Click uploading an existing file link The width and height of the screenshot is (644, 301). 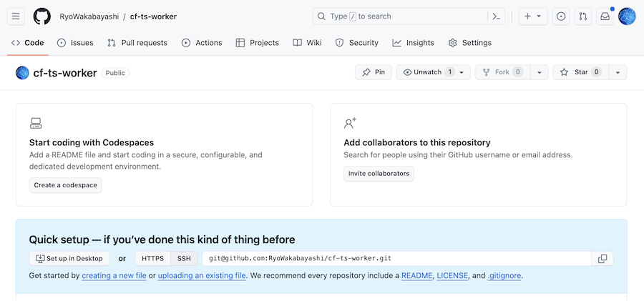click(202, 275)
